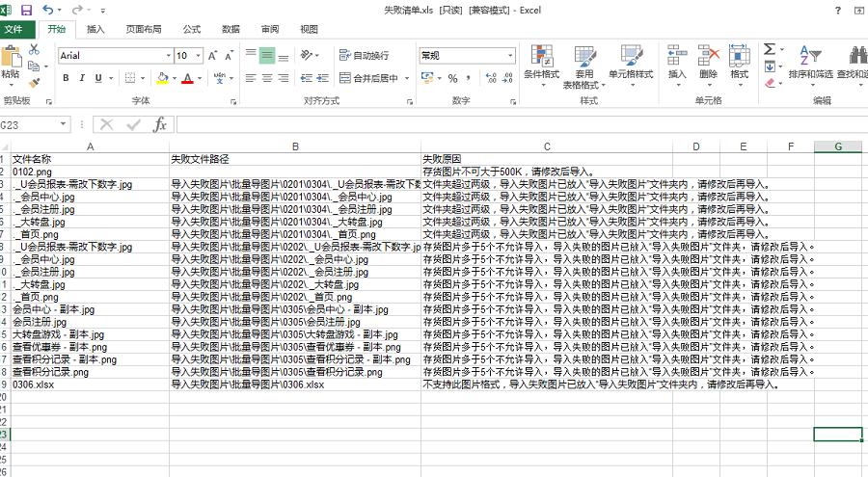Toggle Italic formatting
This screenshot has height=477, width=868.
(82, 78)
